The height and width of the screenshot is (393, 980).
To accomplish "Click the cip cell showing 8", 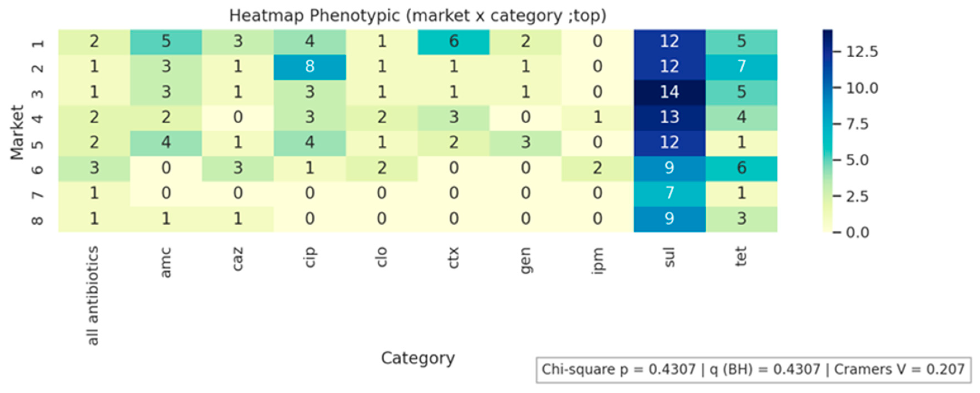I will coord(310,67).
